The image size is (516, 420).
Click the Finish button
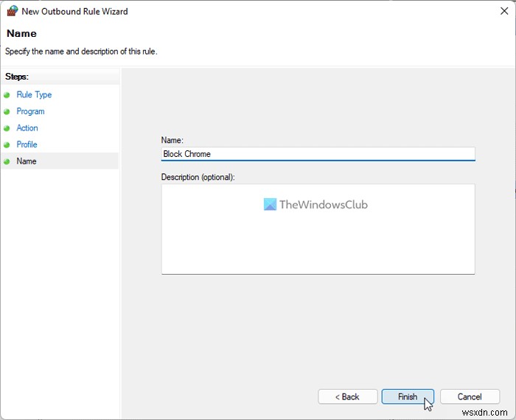coord(408,396)
